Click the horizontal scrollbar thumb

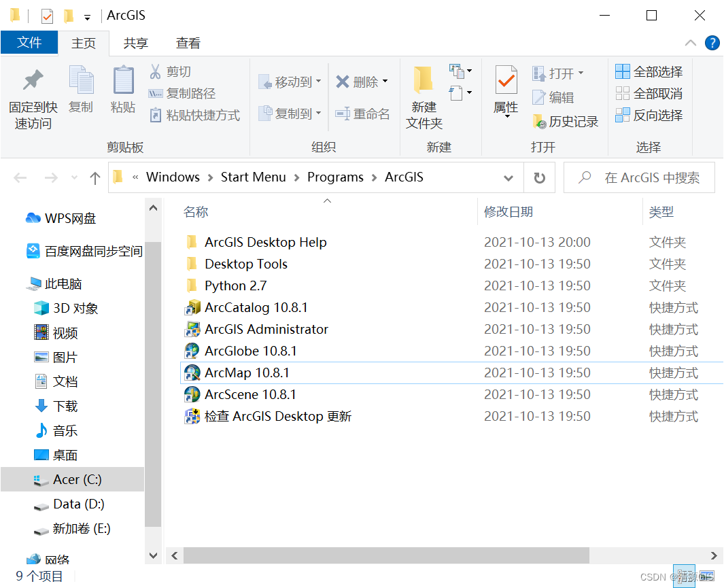386,555
